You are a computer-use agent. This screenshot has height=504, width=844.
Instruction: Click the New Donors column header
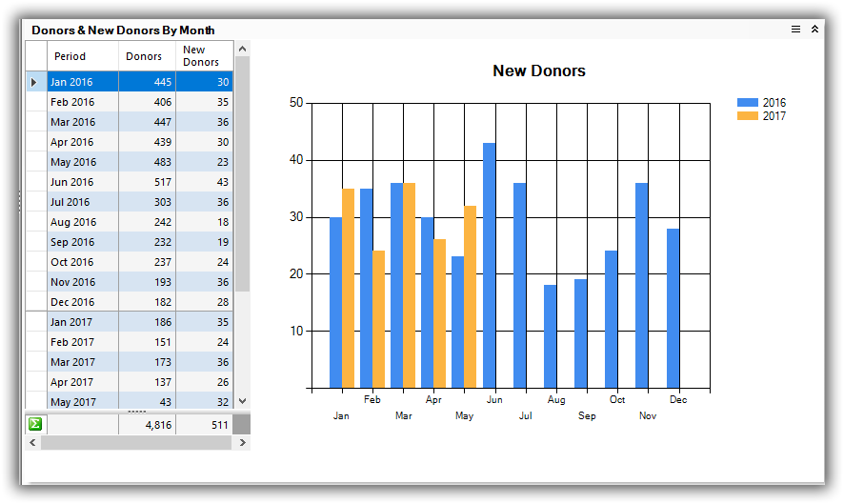203,56
